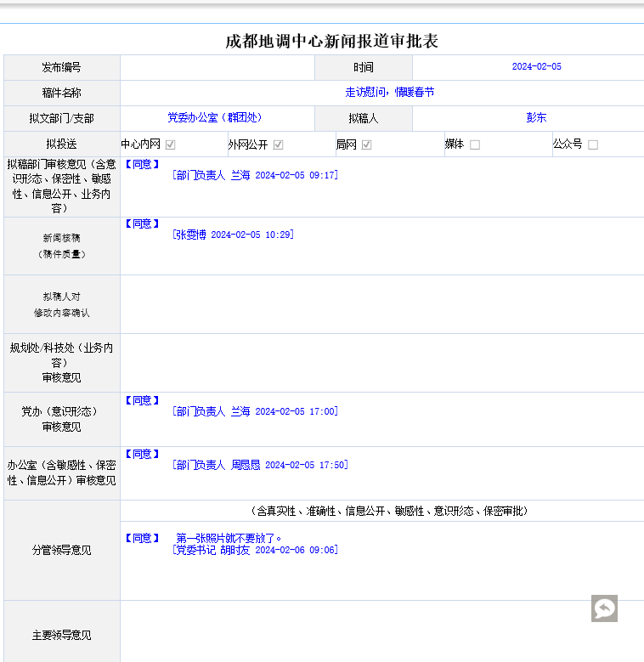
Task: Enable the 媒体 checkbox
Action: tap(475, 144)
